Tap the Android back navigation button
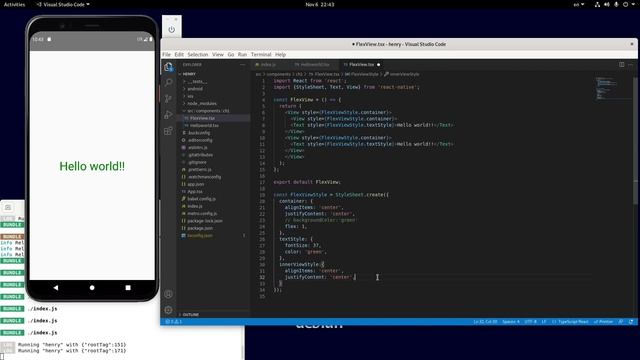Viewport: 640px width, 360px height. [56, 288]
